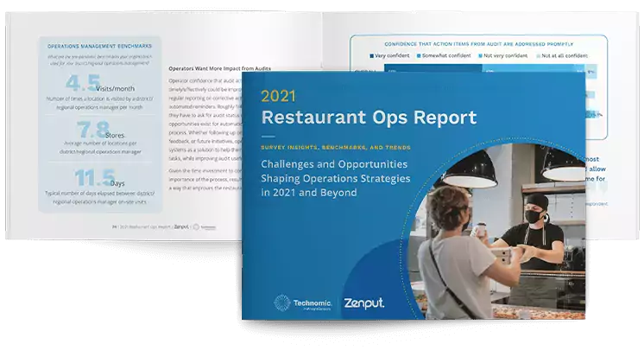The image size is (644, 363).
Task: Click the "Confidence That Action Items" chart title
Action: click(x=478, y=44)
